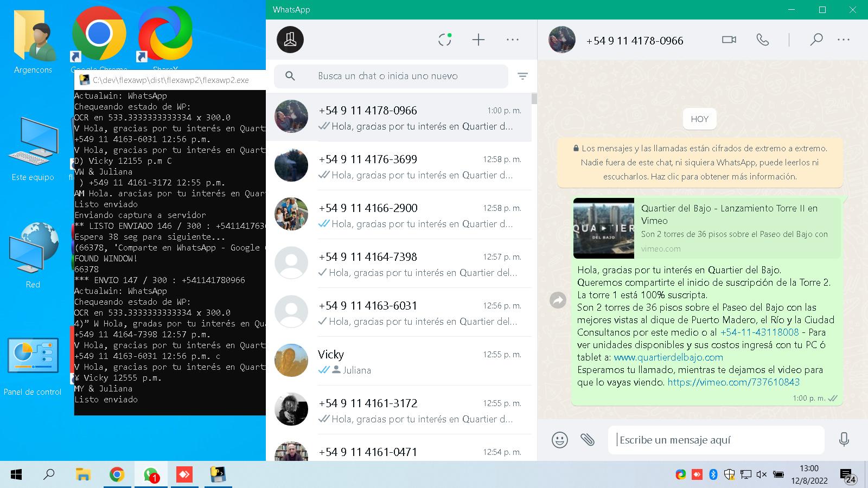Start a voice call with contact
The height and width of the screenshot is (488, 868).
(763, 40)
